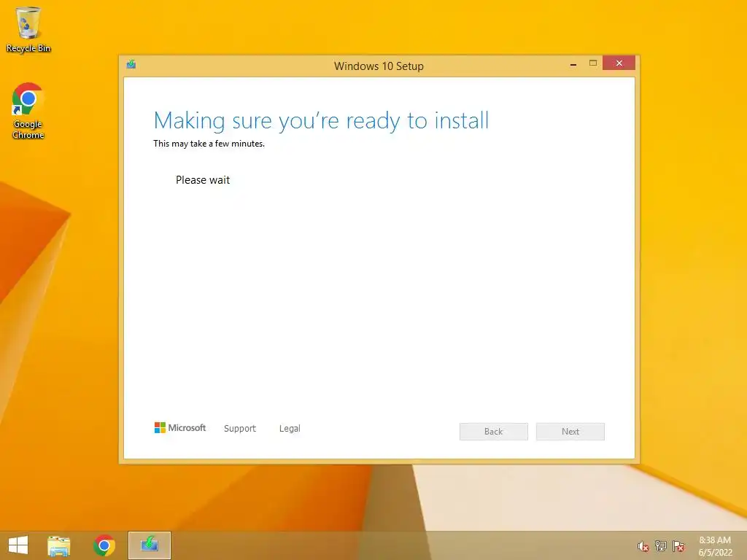
Task: Click the 'Windows 10 Setup' window title
Action: [x=379, y=66]
